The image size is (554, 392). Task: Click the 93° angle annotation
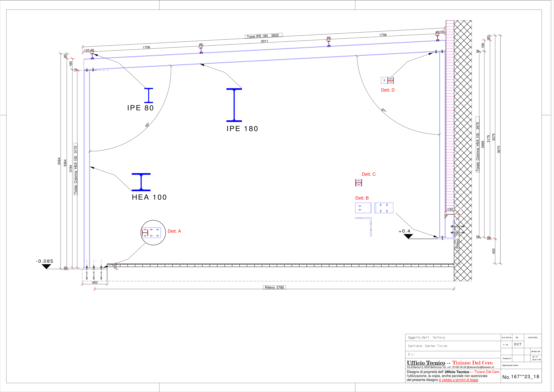[x=147, y=125]
